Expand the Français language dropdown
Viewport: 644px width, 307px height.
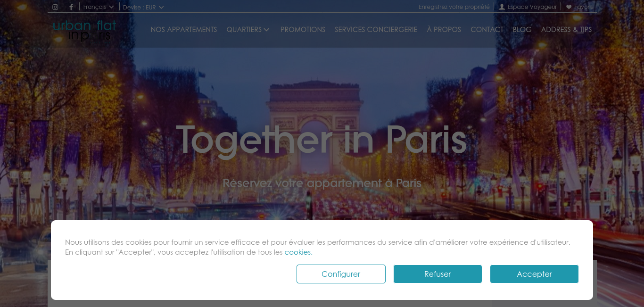99,7
